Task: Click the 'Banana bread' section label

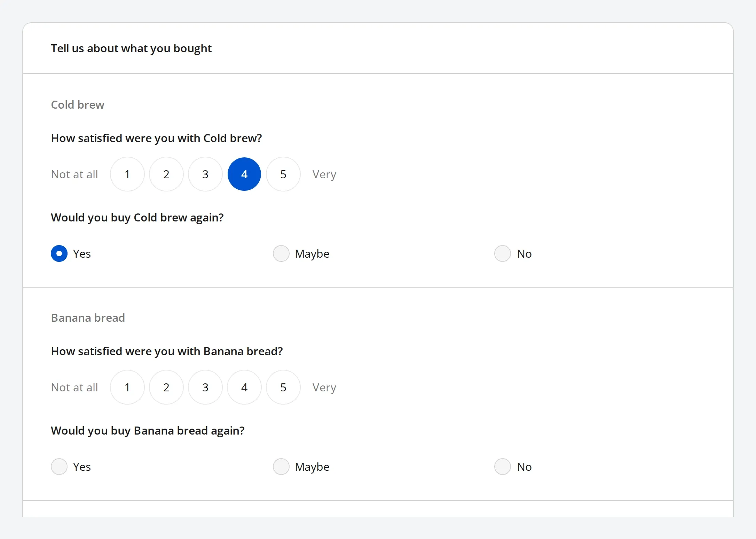Action: pos(88,318)
